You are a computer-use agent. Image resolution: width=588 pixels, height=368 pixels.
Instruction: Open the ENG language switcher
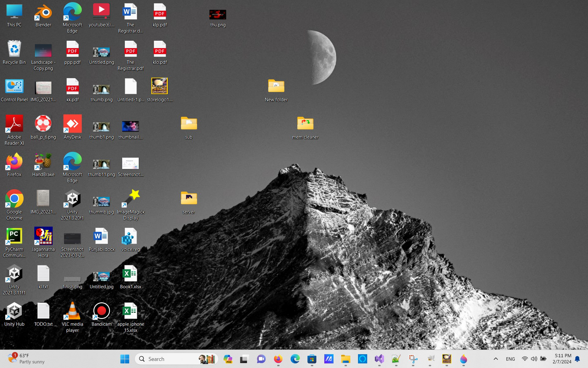point(510,359)
